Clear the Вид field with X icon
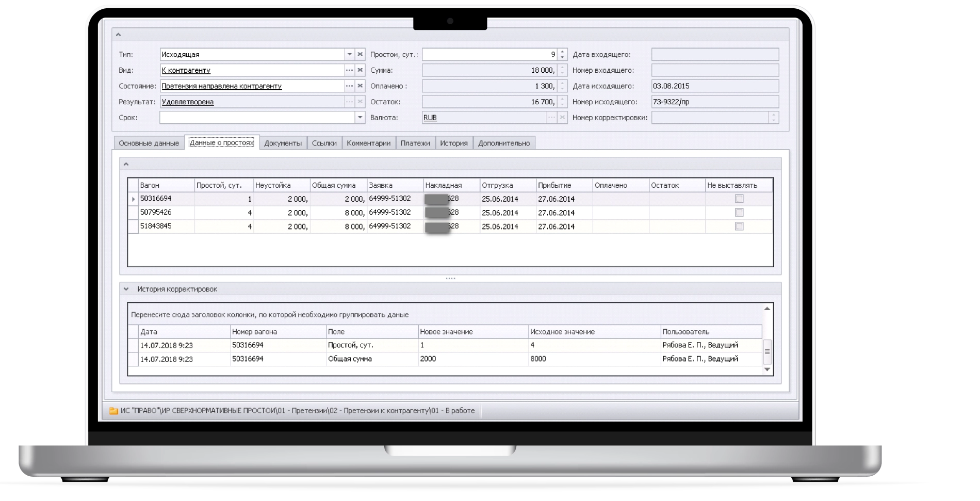This screenshot has width=980, height=501. (360, 70)
